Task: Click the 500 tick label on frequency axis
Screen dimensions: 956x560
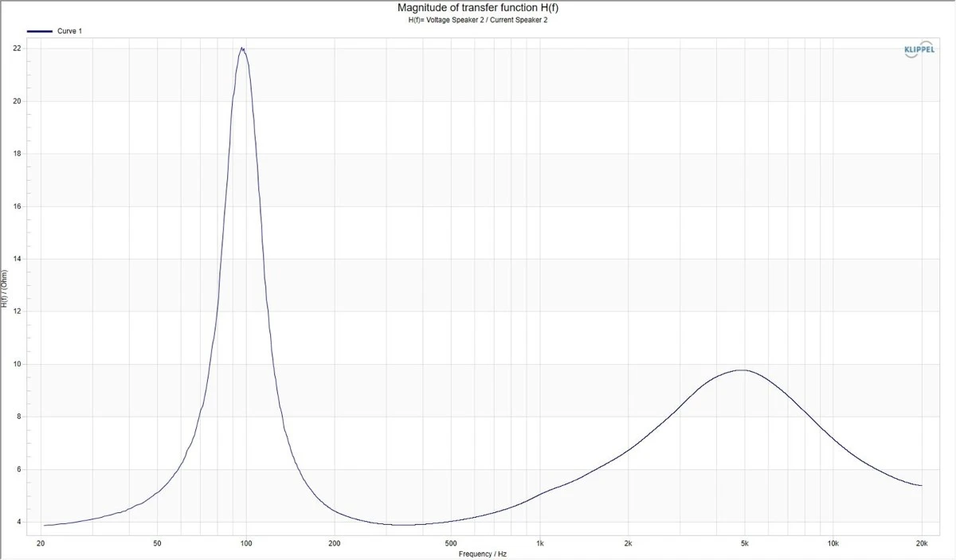Action: point(451,543)
